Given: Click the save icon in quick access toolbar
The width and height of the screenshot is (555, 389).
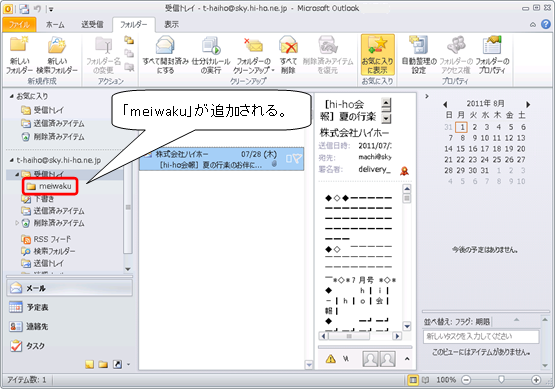Looking at the screenshot, I should 24,8.
